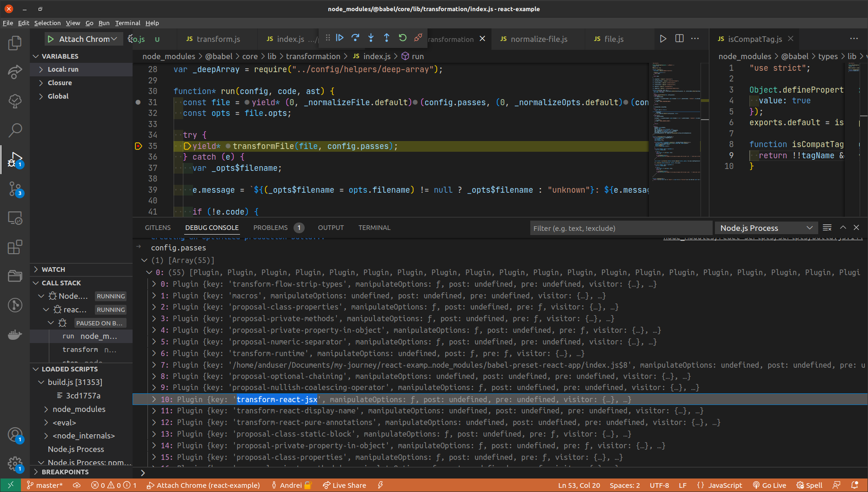Viewport: 868px width, 492px height.
Task: Open the Run menu
Action: tap(104, 23)
